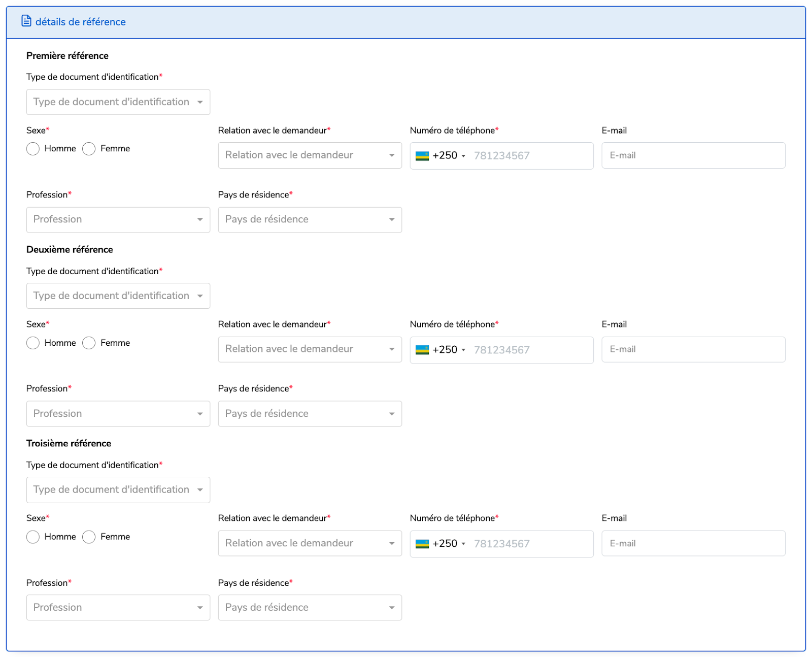Open Pays de résidence dropdown, Troisième référence

point(310,607)
